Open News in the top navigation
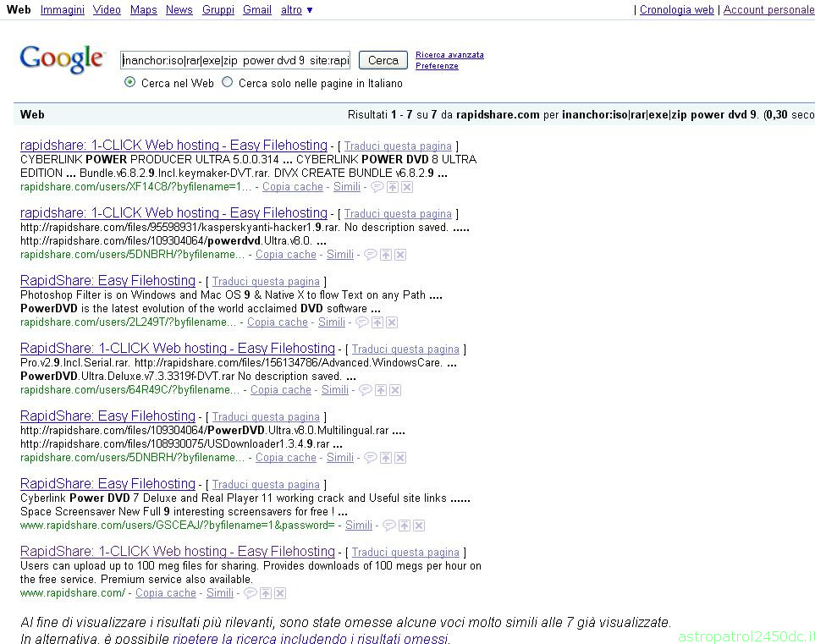The width and height of the screenshot is (815, 644). 179,10
